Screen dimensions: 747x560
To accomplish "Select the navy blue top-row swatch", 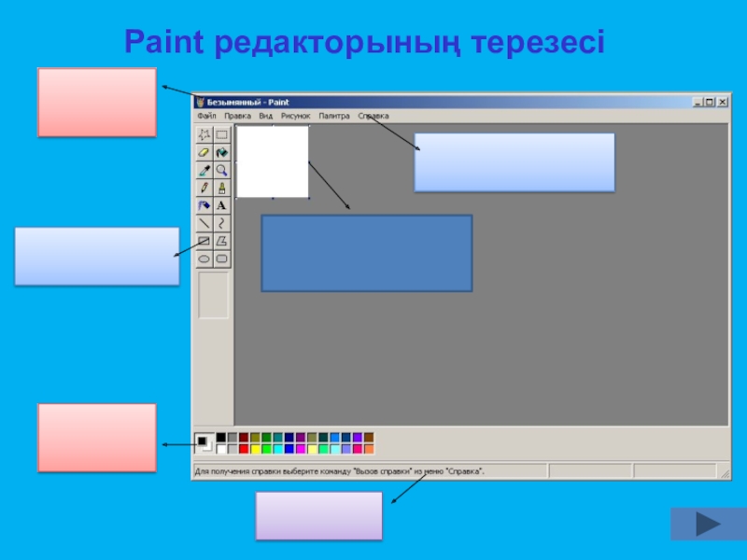I will 289,438.
